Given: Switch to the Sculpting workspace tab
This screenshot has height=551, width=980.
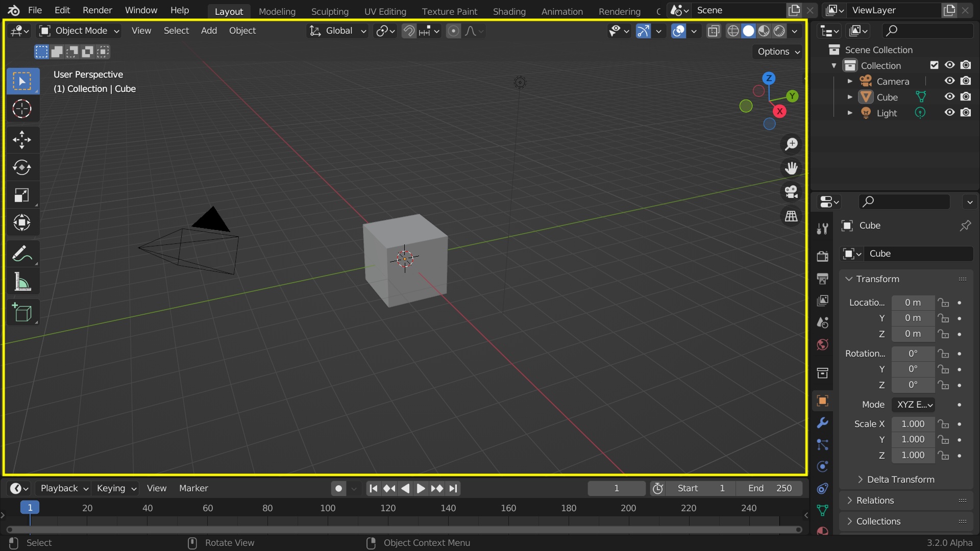Looking at the screenshot, I should pos(330,11).
